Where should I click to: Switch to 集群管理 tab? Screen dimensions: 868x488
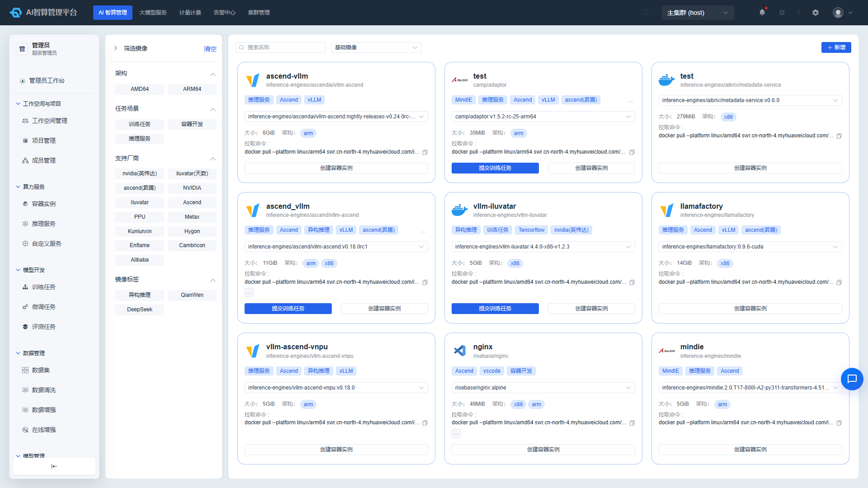click(x=259, y=13)
